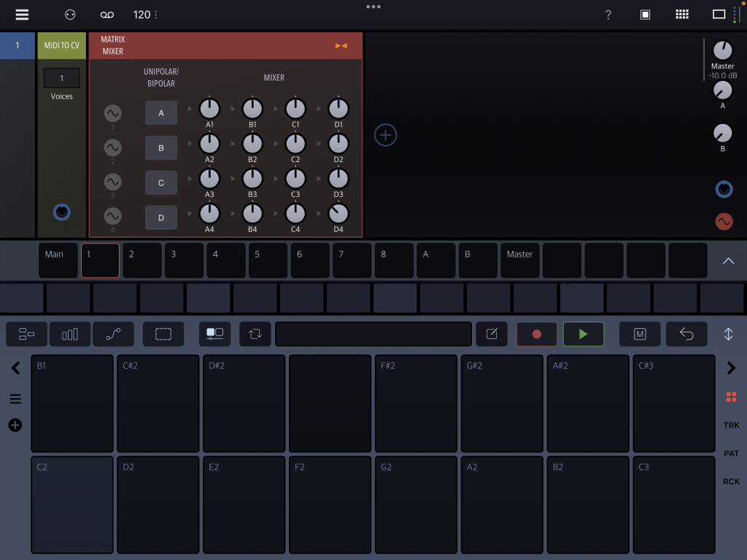
Task: Toggle unipolar/bipolar button C
Action: click(161, 183)
